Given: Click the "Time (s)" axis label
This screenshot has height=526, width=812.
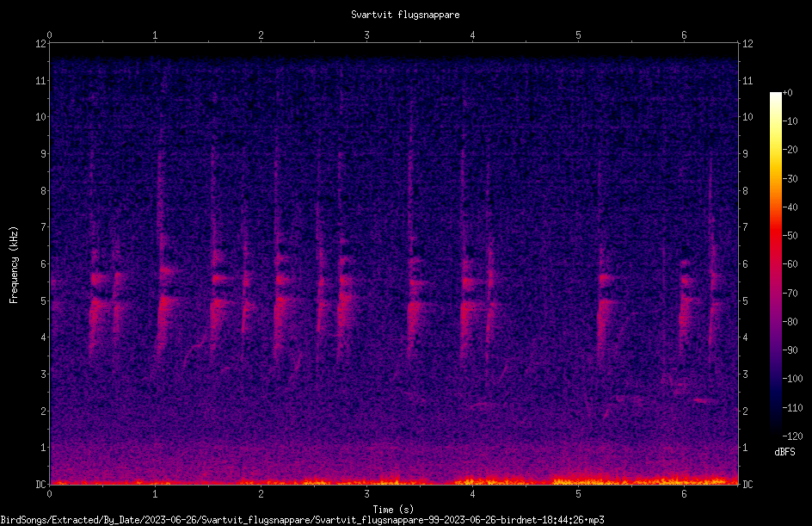Looking at the screenshot, I should [x=393, y=510].
